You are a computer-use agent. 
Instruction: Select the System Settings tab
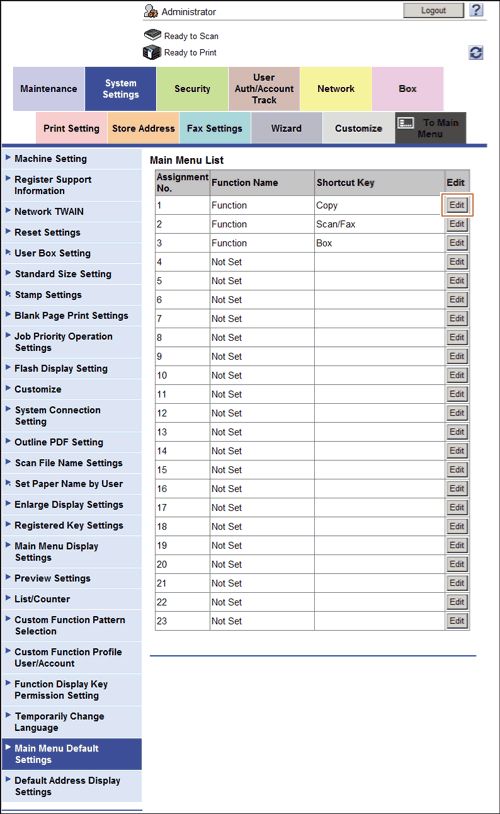120,89
